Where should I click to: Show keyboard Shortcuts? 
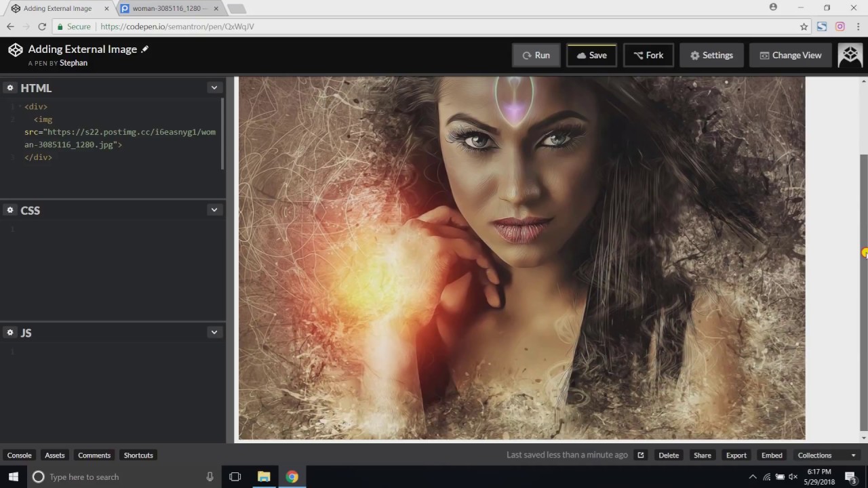click(x=138, y=455)
